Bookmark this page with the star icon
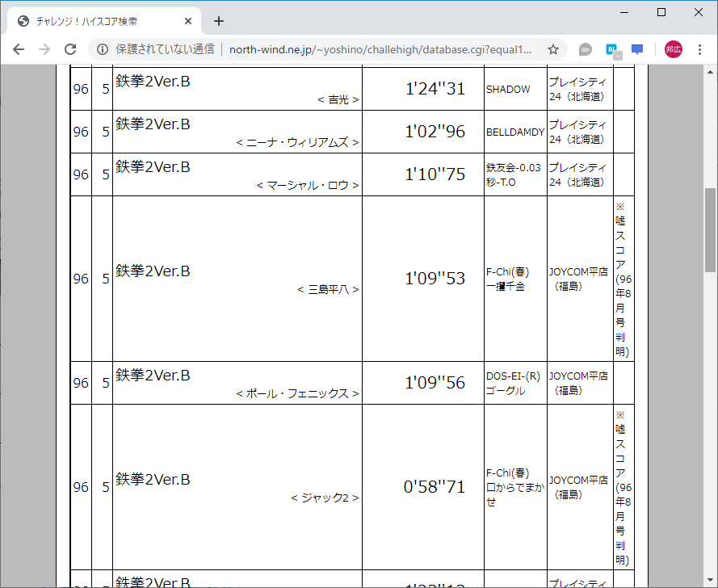 tap(553, 49)
